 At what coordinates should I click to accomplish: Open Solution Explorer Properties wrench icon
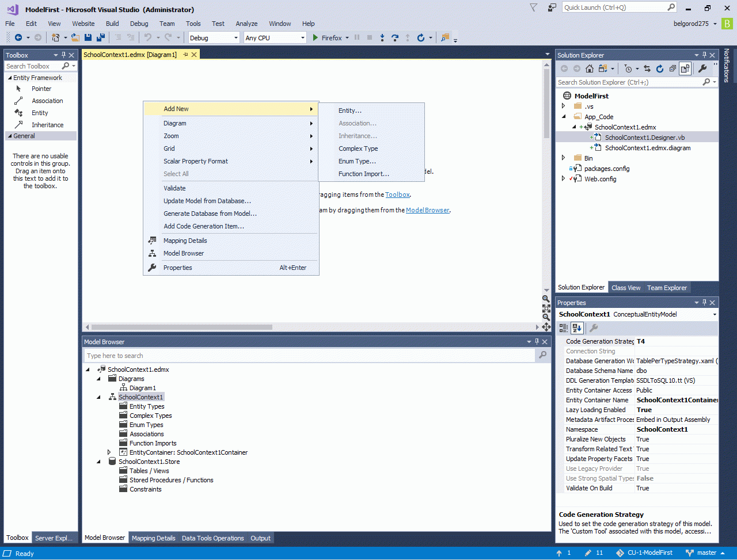[702, 68]
